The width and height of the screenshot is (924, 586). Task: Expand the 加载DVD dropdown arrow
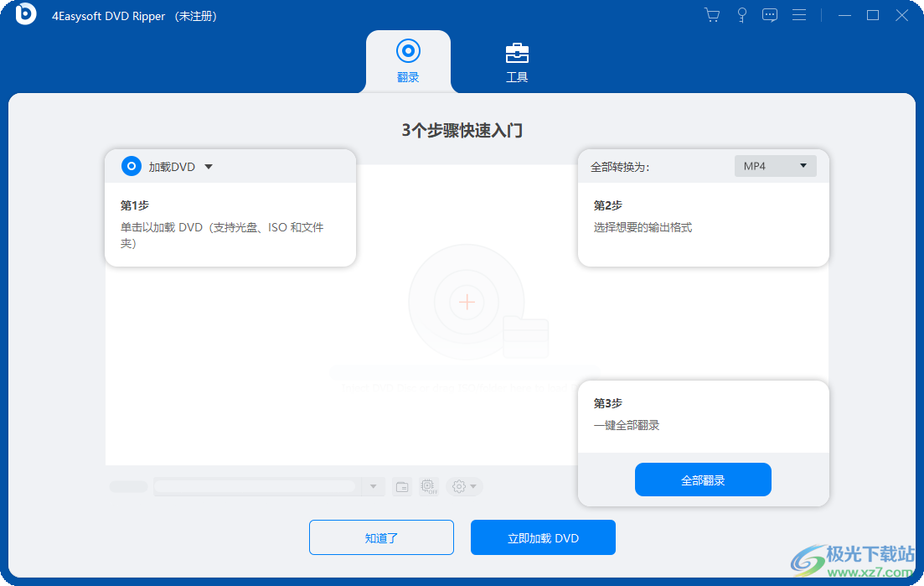click(208, 167)
